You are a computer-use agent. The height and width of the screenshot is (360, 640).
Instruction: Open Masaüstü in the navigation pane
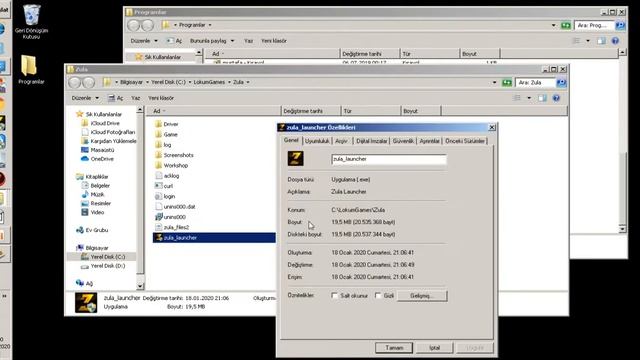[x=98, y=150]
